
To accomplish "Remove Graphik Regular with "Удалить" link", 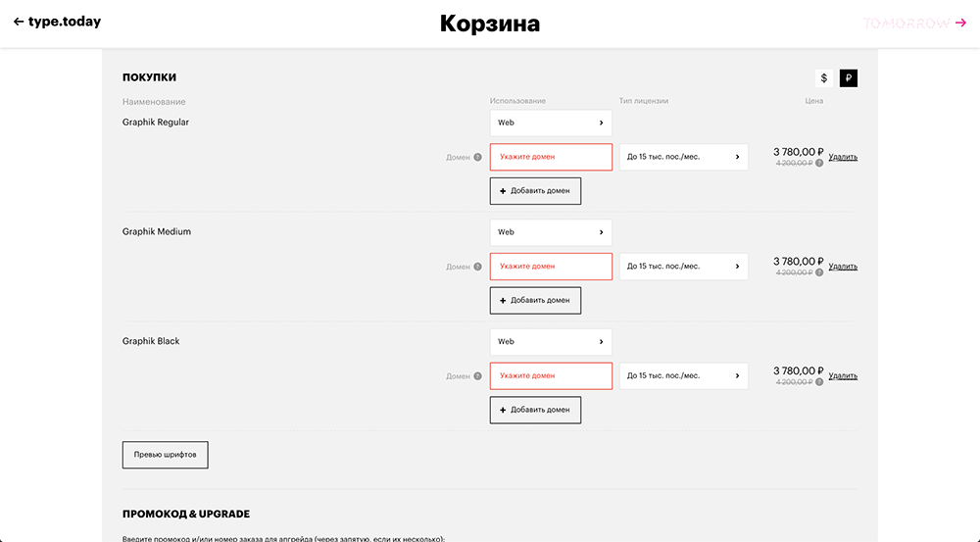I will (843, 157).
